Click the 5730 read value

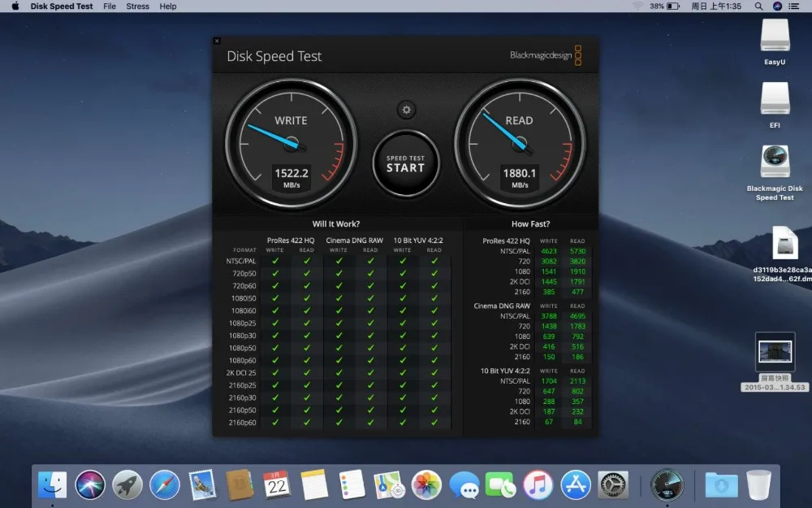(x=578, y=251)
